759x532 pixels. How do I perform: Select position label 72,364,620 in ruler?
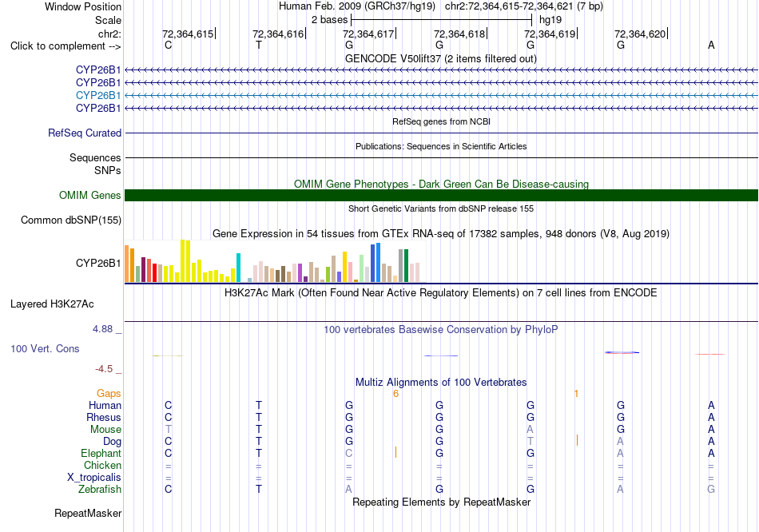pyautogui.click(x=640, y=34)
